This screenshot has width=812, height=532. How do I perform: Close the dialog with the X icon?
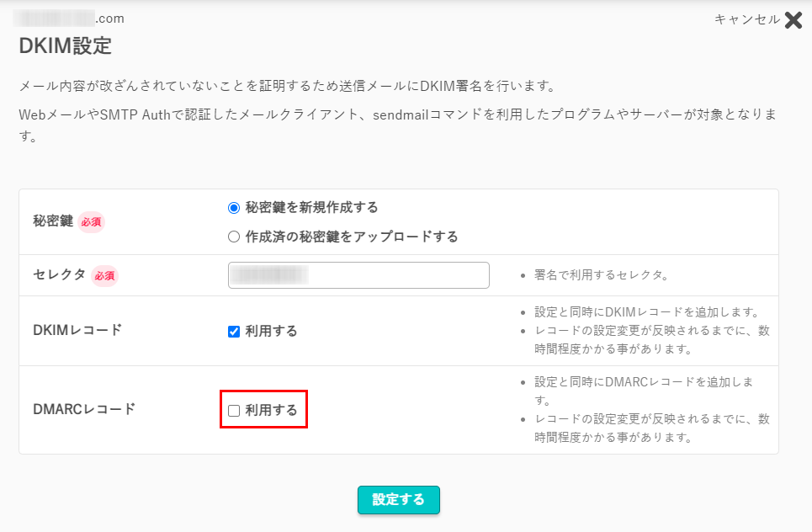pyautogui.click(x=793, y=20)
